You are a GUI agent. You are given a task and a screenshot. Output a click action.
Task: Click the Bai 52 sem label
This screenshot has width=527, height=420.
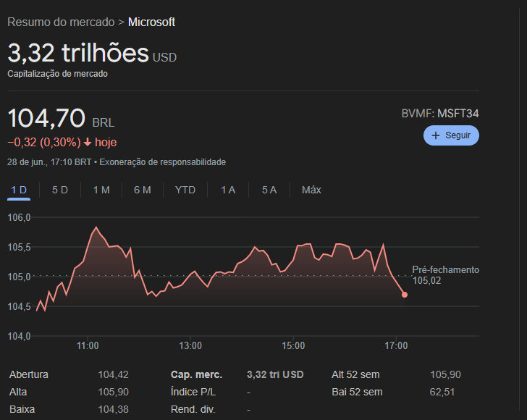point(357,392)
